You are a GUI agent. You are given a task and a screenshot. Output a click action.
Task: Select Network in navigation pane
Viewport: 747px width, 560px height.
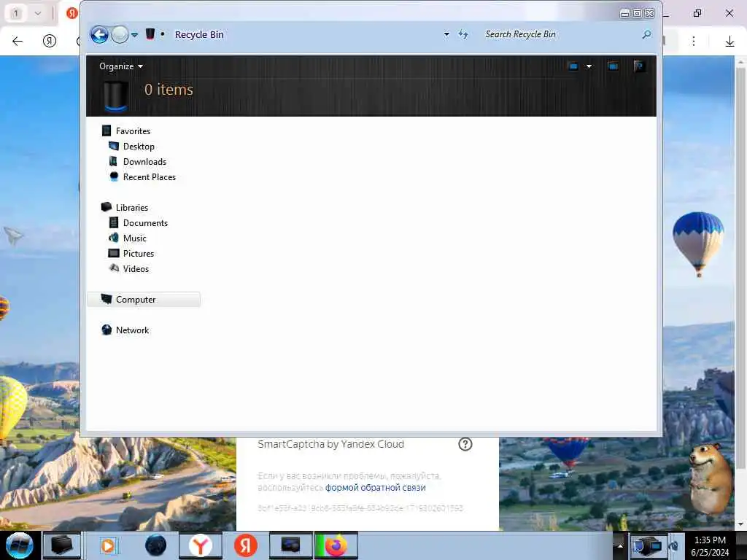(133, 330)
